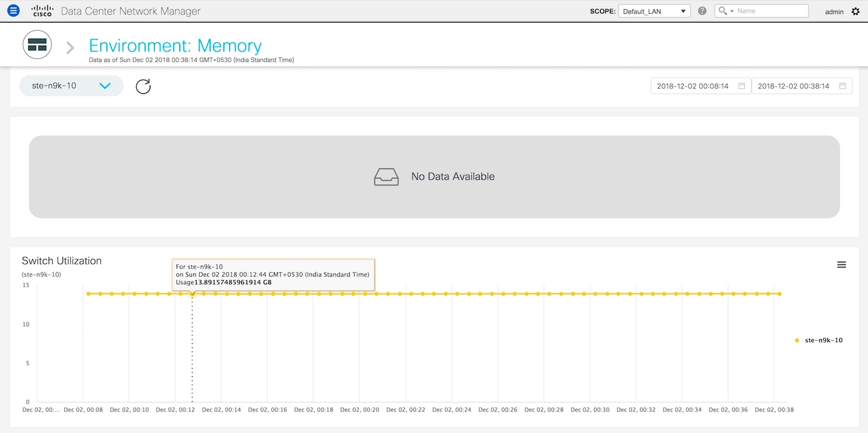Open the settings gear icon

855,12
